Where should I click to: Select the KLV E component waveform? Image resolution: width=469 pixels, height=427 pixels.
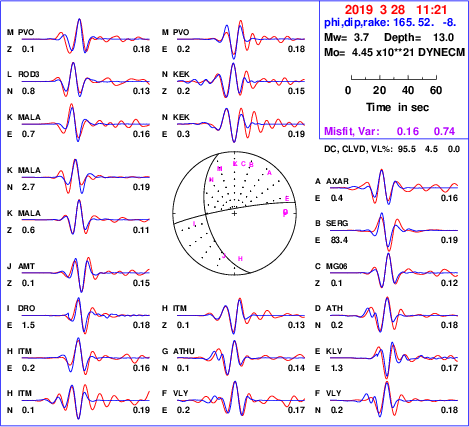(394, 359)
